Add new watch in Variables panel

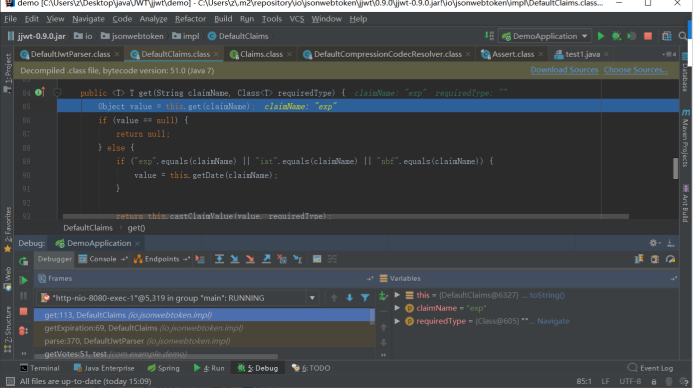point(383,296)
